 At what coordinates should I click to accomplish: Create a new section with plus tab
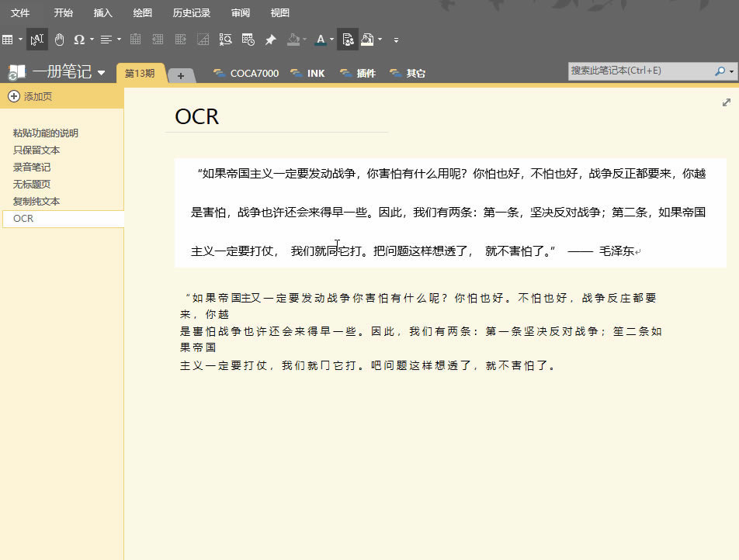click(x=181, y=75)
